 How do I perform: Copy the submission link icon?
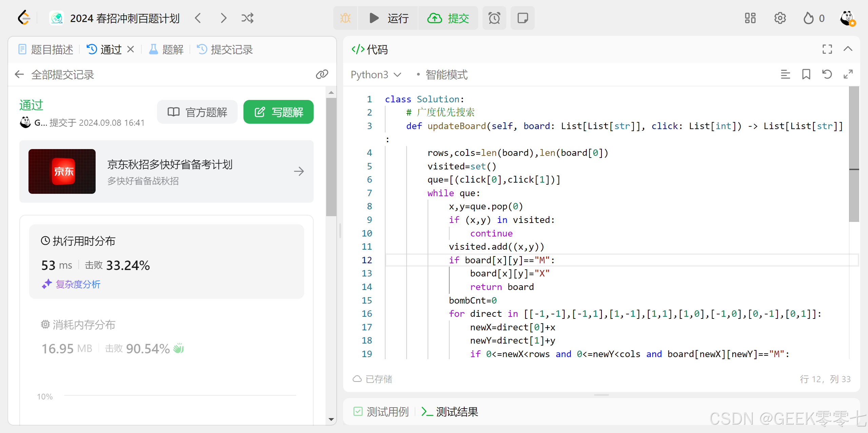coord(322,75)
